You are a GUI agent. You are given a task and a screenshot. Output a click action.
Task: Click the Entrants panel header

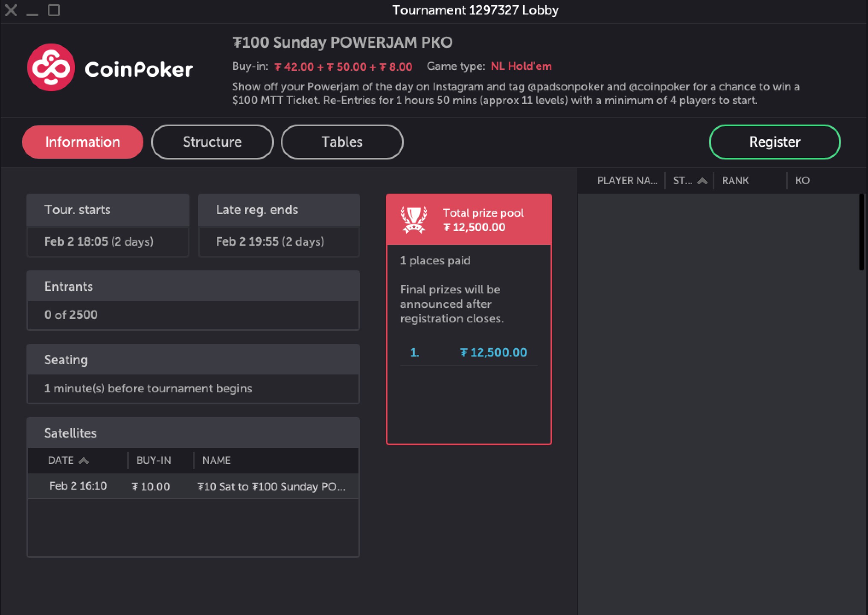(193, 287)
